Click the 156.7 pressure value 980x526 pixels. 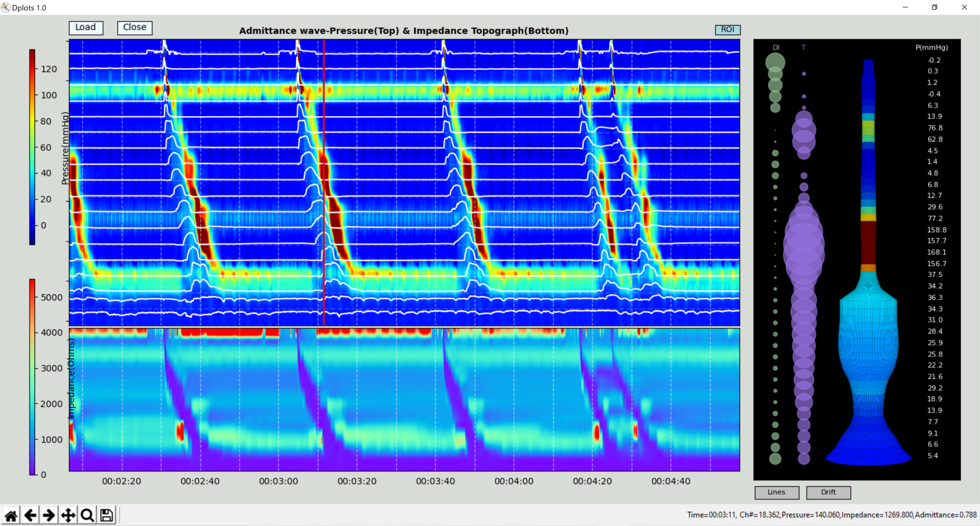tap(936, 264)
